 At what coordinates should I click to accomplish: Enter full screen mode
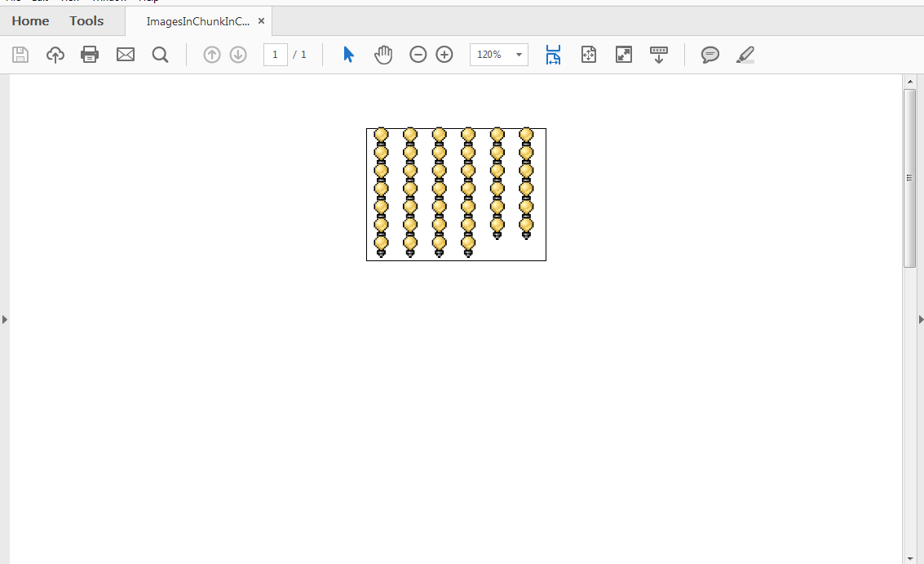click(x=623, y=55)
